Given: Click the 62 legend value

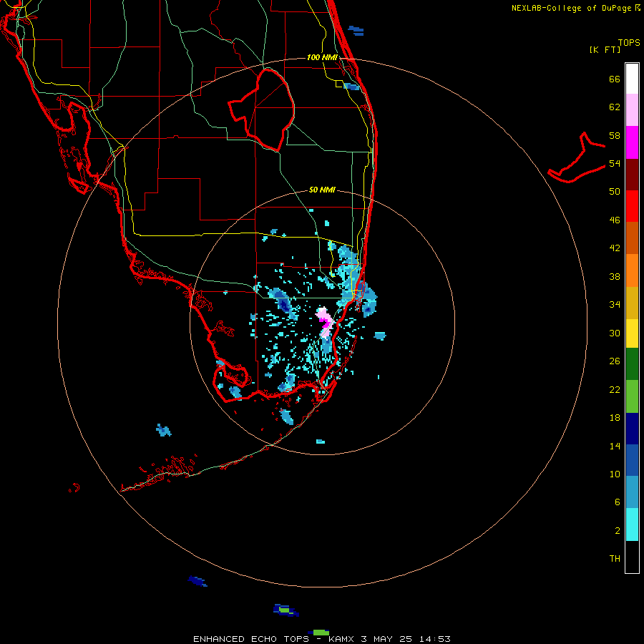Looking at the screenshot, I should (615, 107).
